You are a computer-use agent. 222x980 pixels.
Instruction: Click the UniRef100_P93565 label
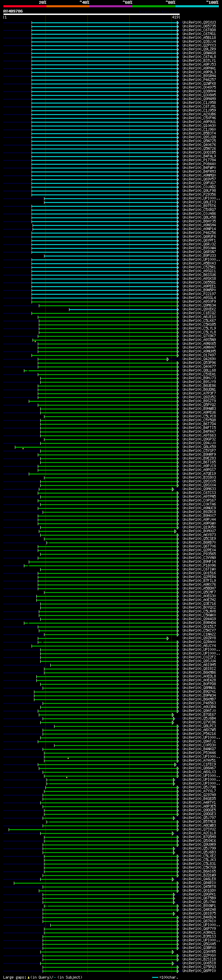(199, 554)
